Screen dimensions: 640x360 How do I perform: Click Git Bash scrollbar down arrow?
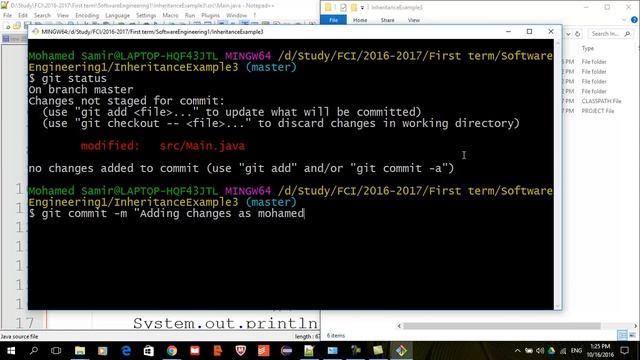click(558, 305)
